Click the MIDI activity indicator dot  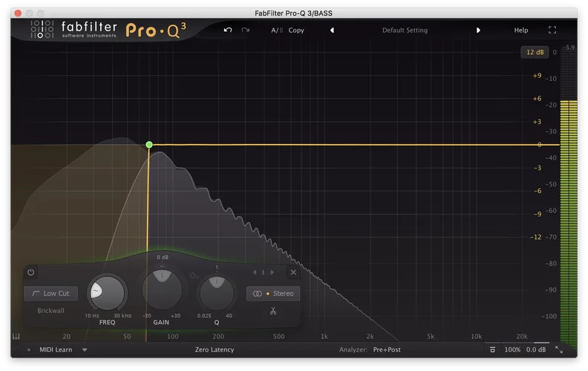[x=29, y=350]
